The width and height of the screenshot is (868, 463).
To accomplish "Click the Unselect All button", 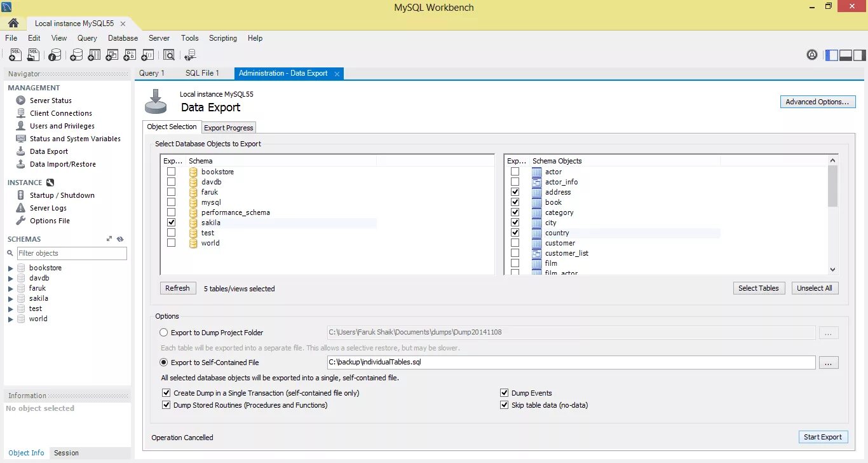I will (815, 288).
